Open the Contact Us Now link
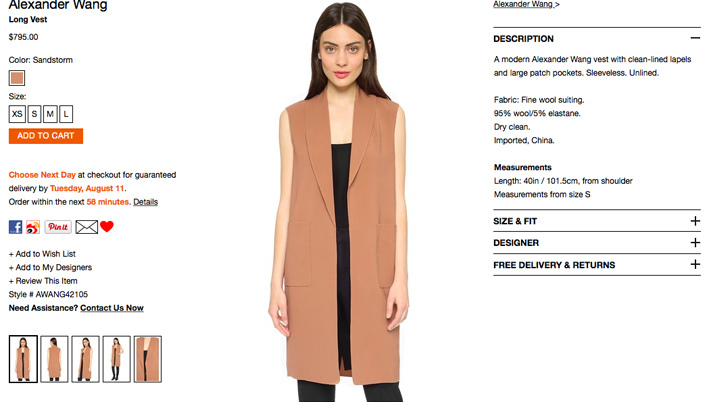Image resolution: width=709 pixels, height=402 pixels. 112,308
